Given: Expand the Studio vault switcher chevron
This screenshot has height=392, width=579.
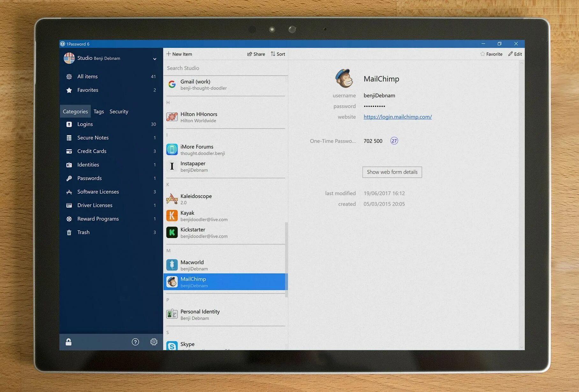Looking at the screenshot, I should point(155,59).
